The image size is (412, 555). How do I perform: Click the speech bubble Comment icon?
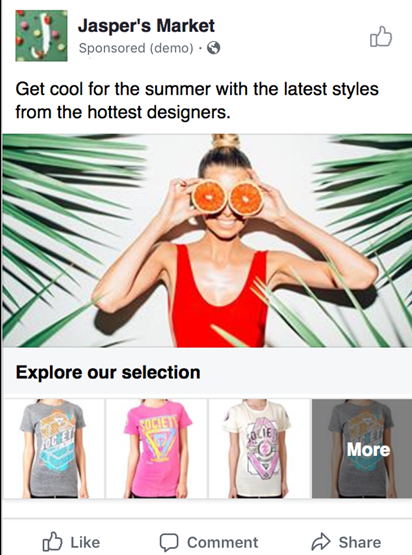click(x=169, y=542)
